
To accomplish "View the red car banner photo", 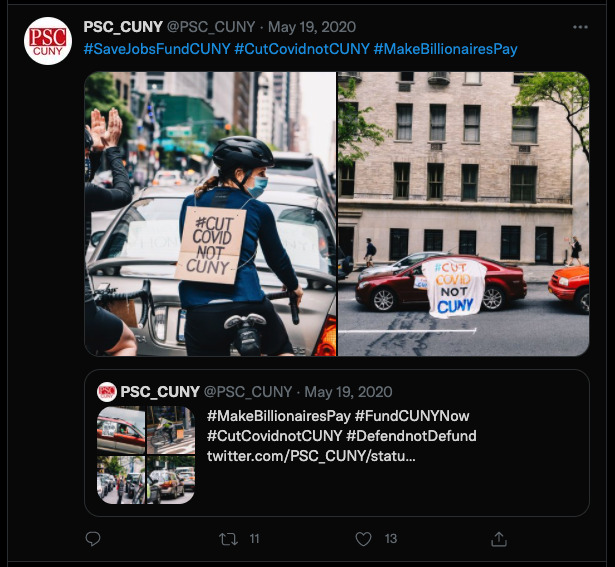I will tap(464, 214).
